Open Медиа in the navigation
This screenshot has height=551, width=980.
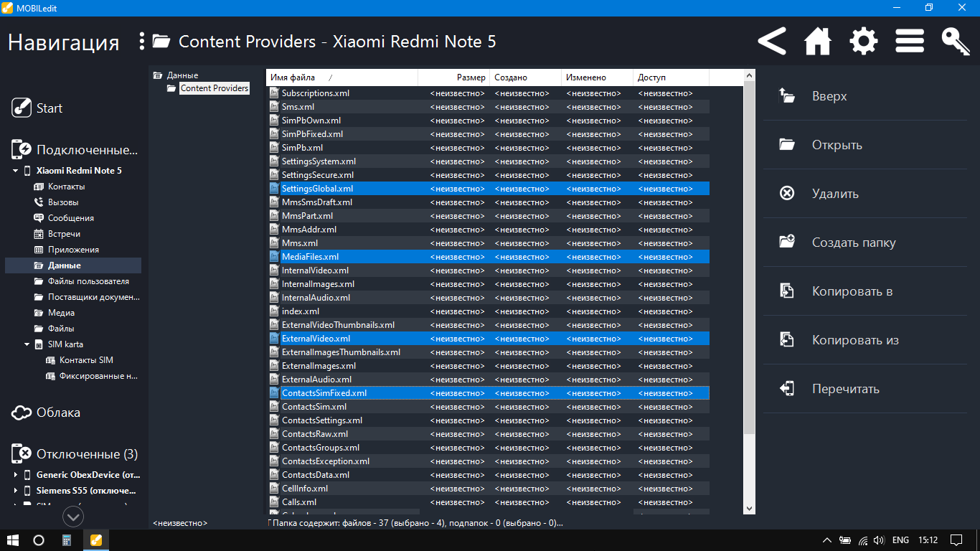click(61, 313)
